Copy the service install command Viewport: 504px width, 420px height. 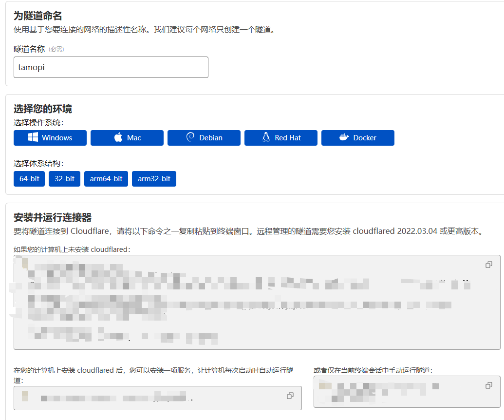pyautogui.click(x=290, y=396)
